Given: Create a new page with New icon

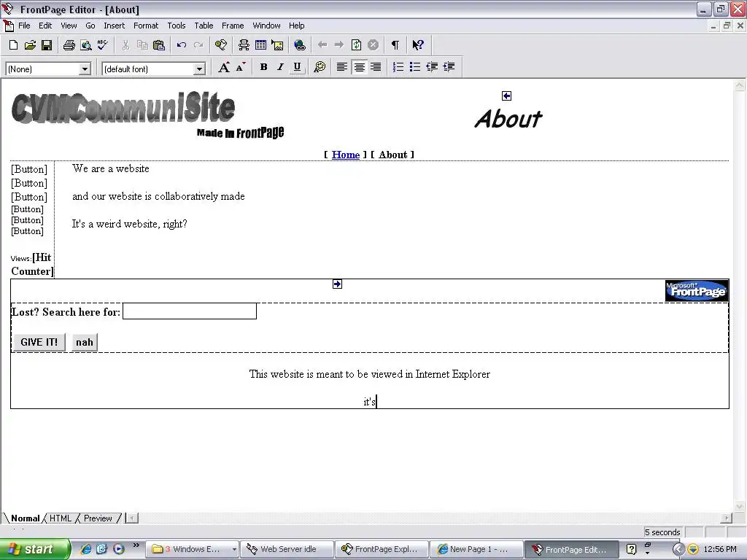Looking at the screenshot, I should point(13,45).
